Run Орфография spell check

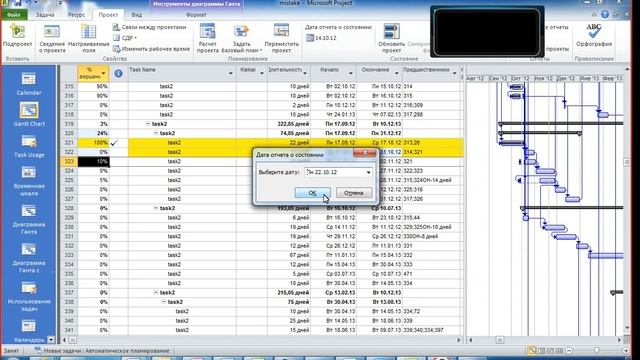594,36
